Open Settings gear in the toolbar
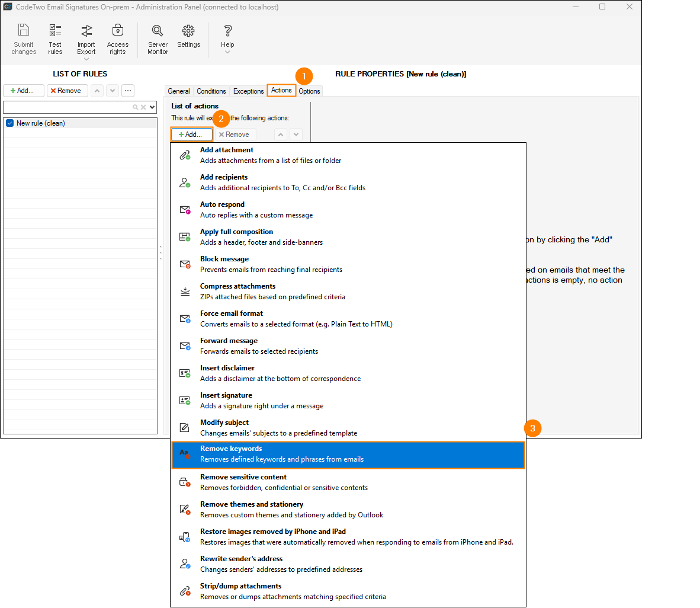700x608 pixels. tap(188, 31)
